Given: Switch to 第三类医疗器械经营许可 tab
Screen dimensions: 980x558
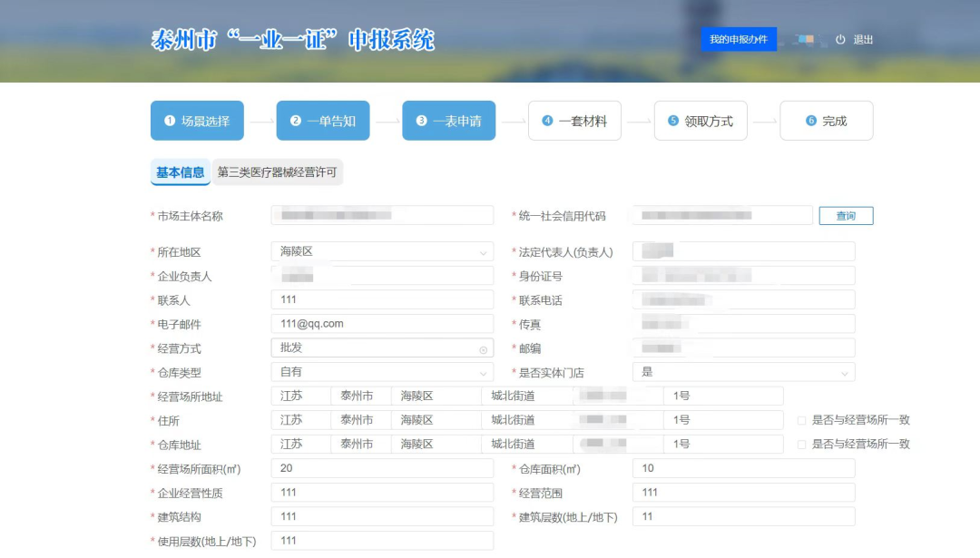Looking at the screenshot, I should coord(279,172).
